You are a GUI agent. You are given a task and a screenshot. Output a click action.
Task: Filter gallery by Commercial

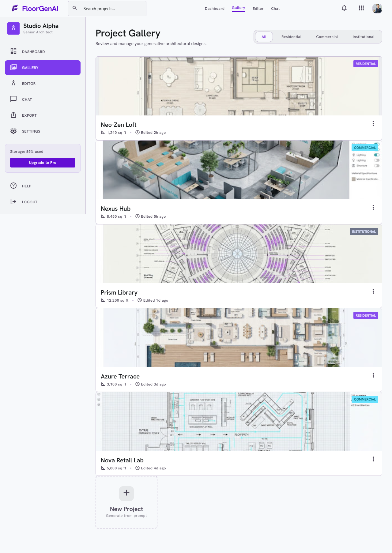(327, 37)
